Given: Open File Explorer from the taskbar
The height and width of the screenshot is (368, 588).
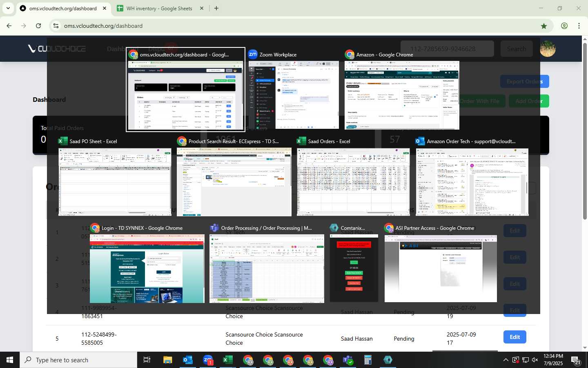Looking at the screenshot, I should coord(167,360).
